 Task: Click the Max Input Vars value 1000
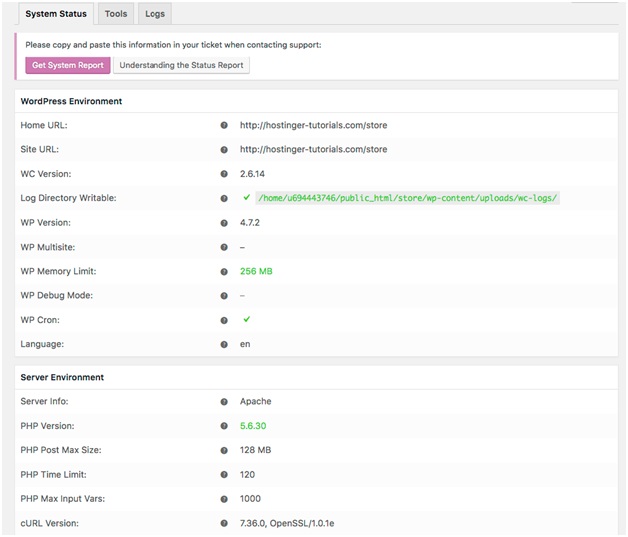point(250,499)
